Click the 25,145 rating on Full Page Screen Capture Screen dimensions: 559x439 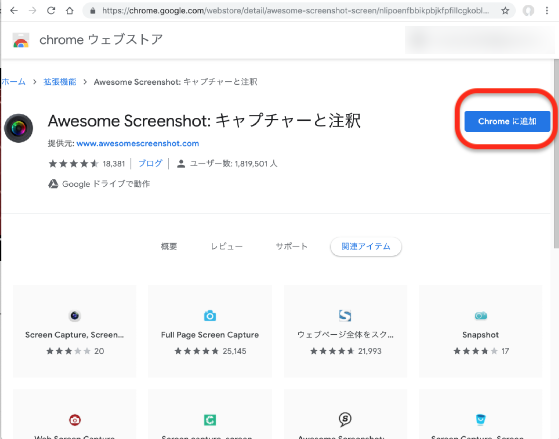pyautogui.click(x=234, y=351)
